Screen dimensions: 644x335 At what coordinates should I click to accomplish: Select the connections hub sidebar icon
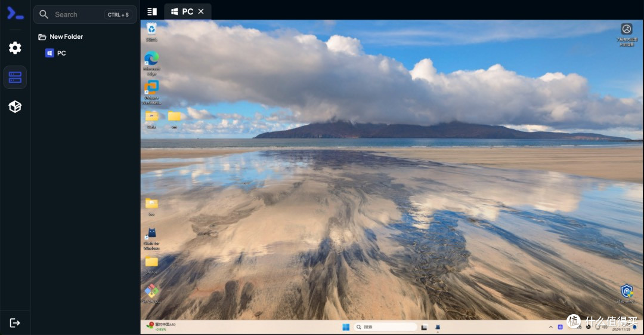(15, 78)
